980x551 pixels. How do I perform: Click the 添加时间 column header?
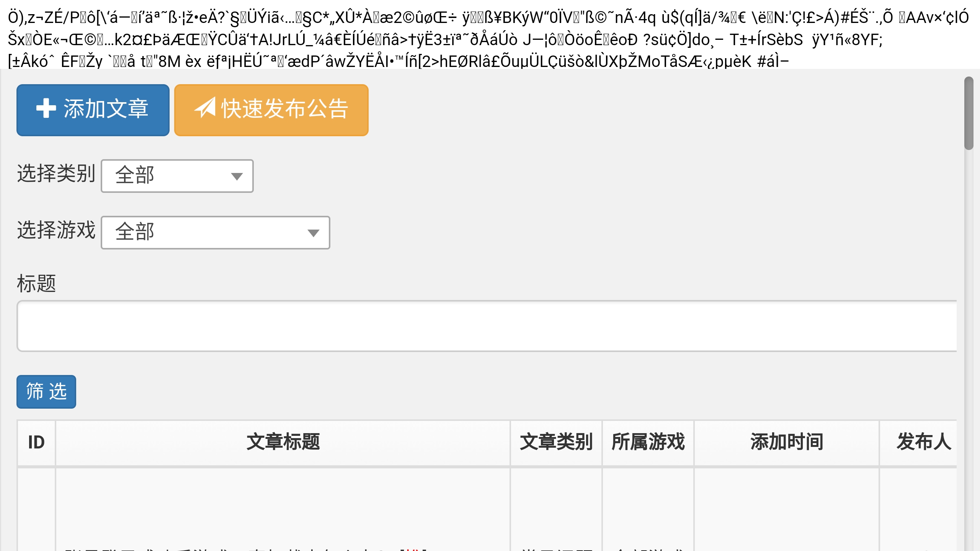787,443
